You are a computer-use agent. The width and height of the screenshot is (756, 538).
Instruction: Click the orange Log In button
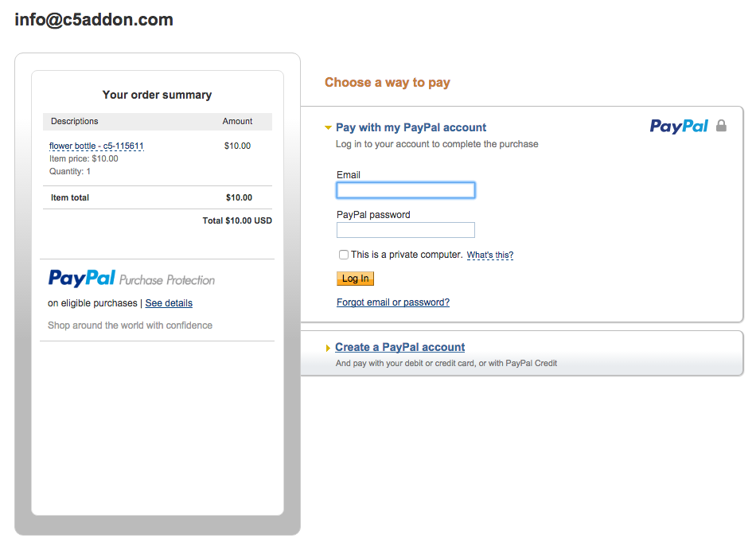[x=355, y=279]
